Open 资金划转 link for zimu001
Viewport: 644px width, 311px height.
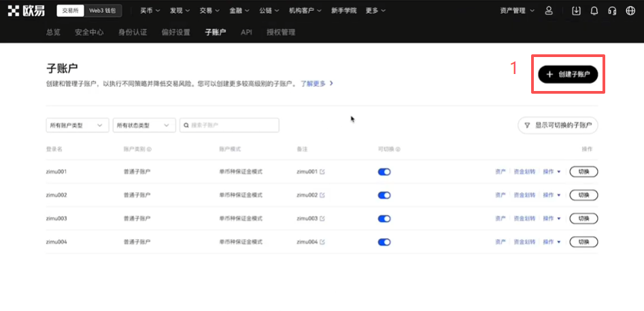pos(524,172)
